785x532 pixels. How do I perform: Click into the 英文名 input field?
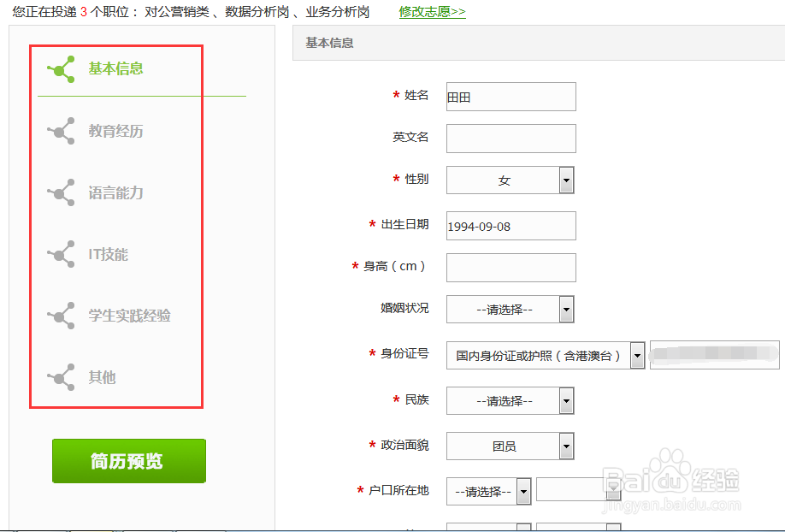click(x=511, y=139)
